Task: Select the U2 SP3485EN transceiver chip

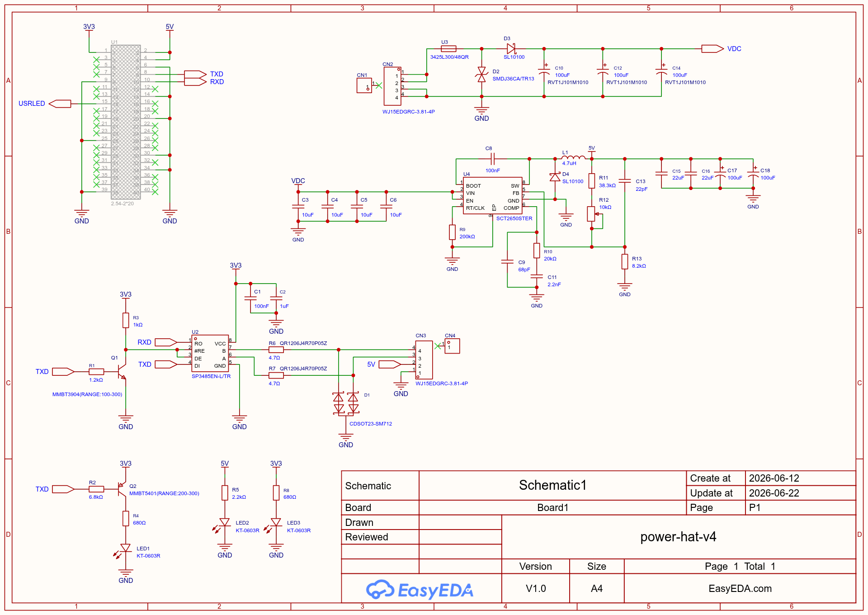Action: point(210,354)
